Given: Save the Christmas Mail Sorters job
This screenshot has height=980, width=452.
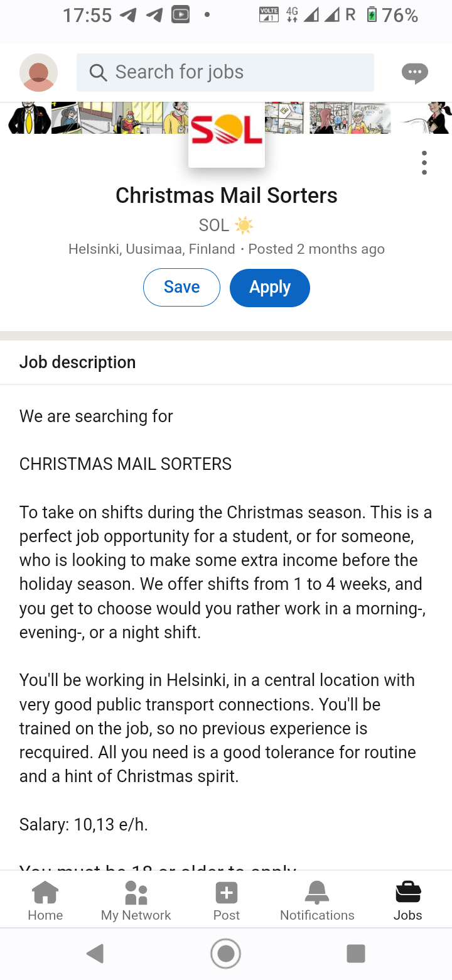Looking at the screenshot, I should 181,287.
